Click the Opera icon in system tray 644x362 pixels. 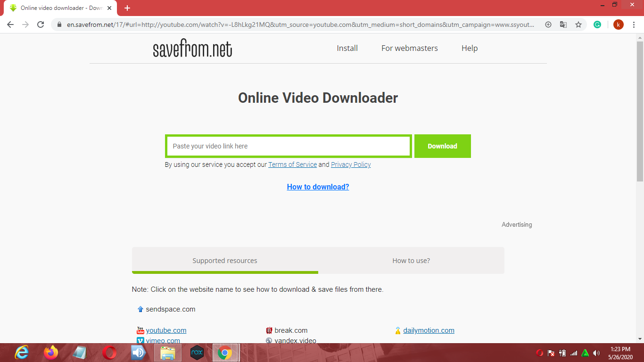coord(540,353)
